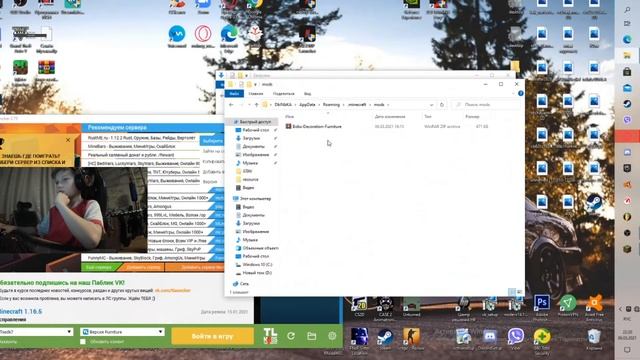This screenshot has width=640, height=360.
Task: Select WinRAR archive desktop icon
Action: click(47, 71)
